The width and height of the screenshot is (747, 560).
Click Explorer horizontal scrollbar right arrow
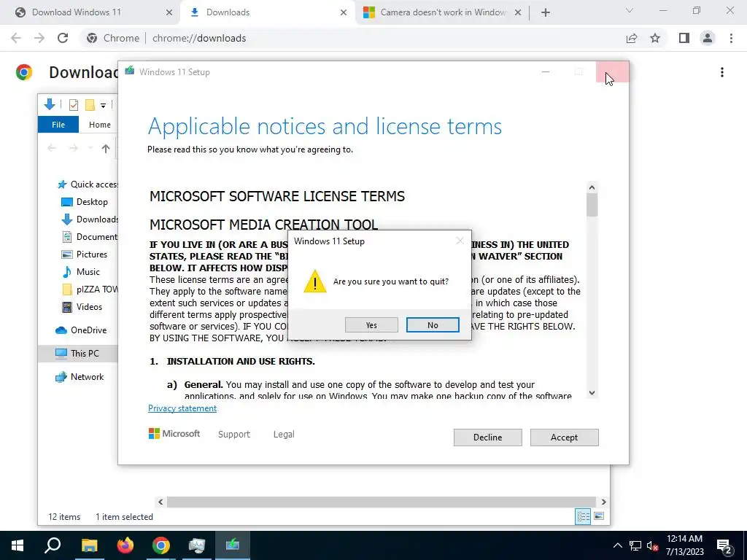[x=603, y=502]
